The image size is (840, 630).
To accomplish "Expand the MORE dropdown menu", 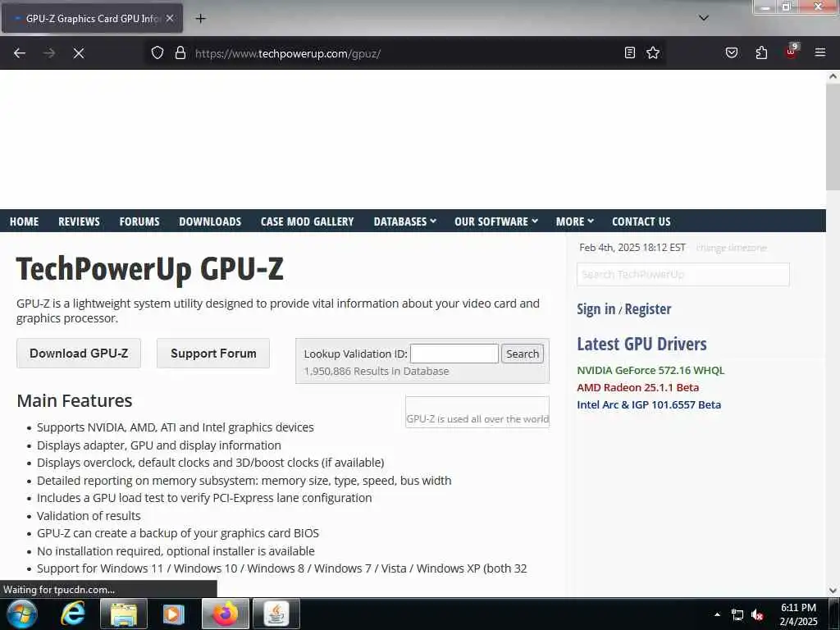I will pyautogui.click(x=575, y=221).
